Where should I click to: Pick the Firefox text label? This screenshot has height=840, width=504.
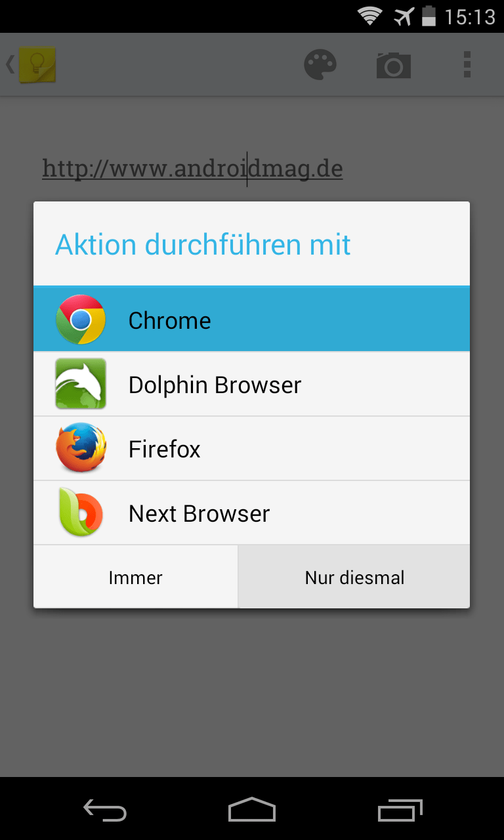click(165, 449)
